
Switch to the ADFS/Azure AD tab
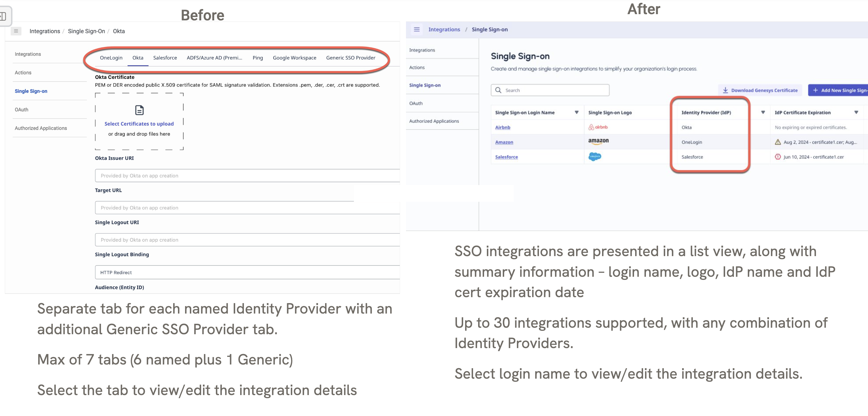pos(214,58)
